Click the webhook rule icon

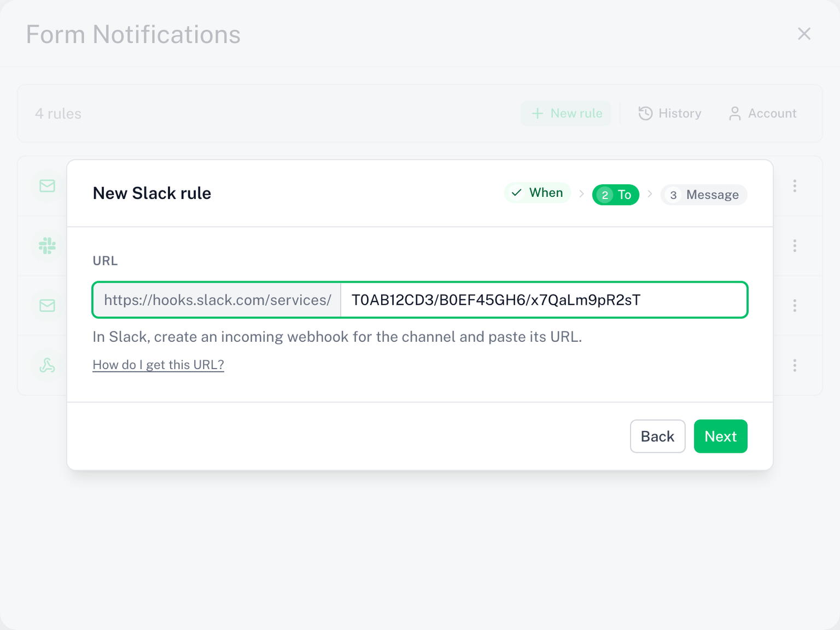48,365
